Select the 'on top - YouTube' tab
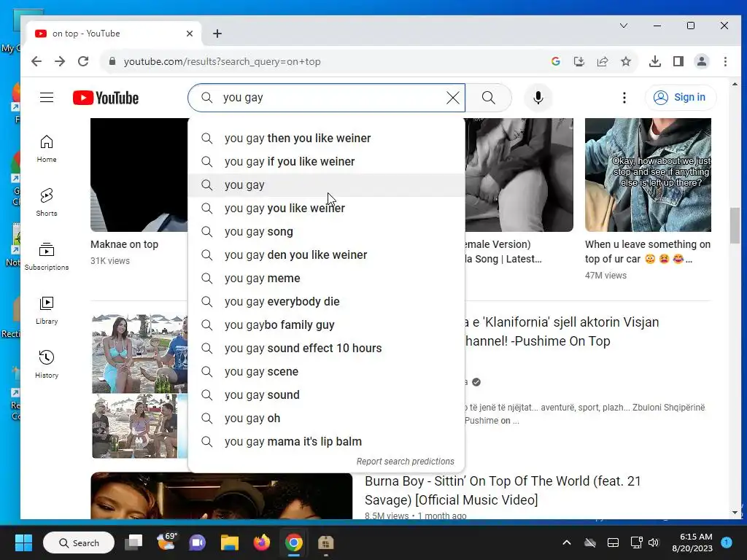This screenshot has width=747, height=560. point(114,34)
